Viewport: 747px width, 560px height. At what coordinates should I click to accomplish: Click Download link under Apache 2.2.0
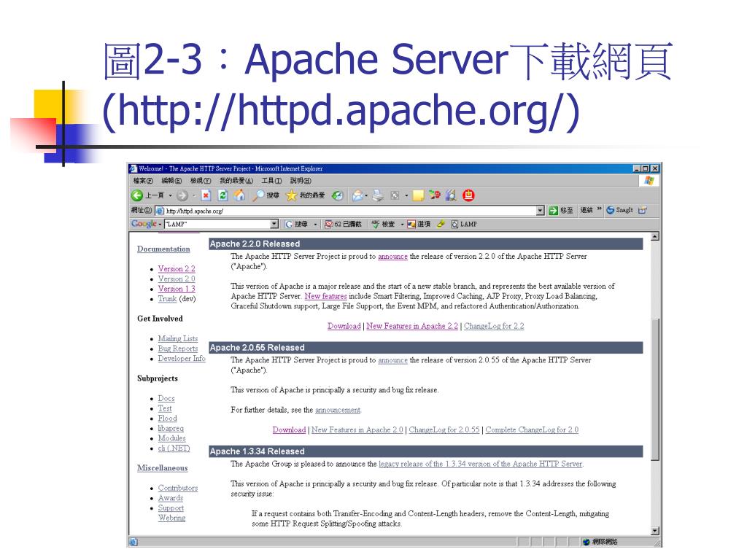coord(344,326)
